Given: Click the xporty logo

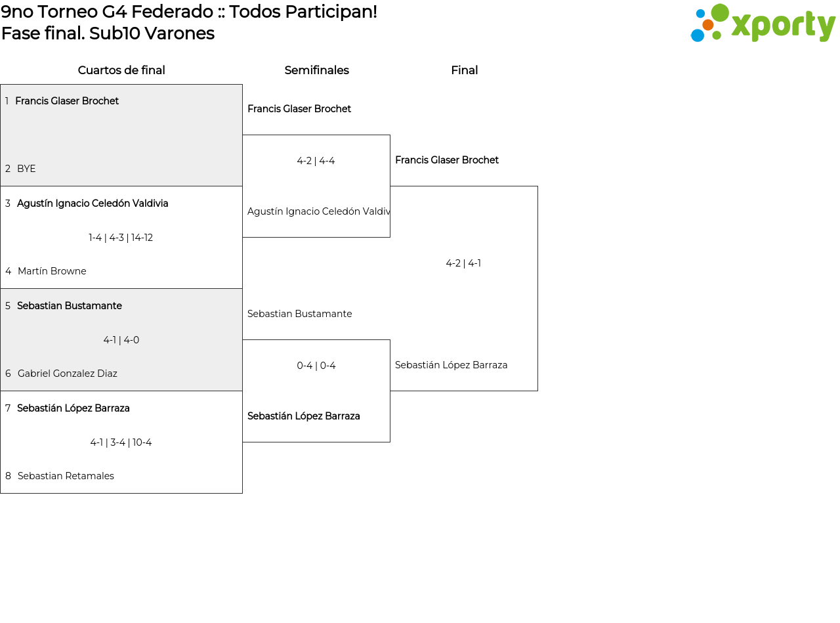Looking at the screenshot, I should (x=763, y=24).
